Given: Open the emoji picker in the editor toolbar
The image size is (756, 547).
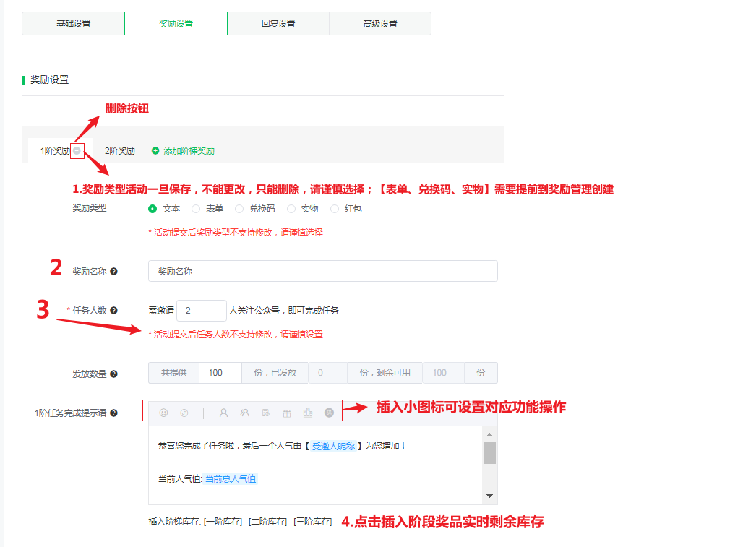Looking at the screenshot, I should click(x=164, y=412).
